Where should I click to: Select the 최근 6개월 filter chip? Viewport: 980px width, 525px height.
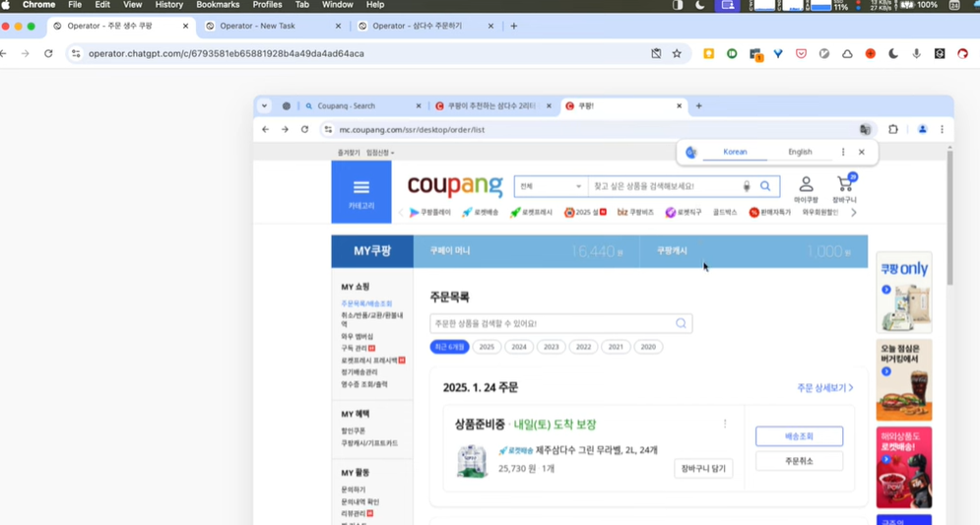tap(449, 347)
